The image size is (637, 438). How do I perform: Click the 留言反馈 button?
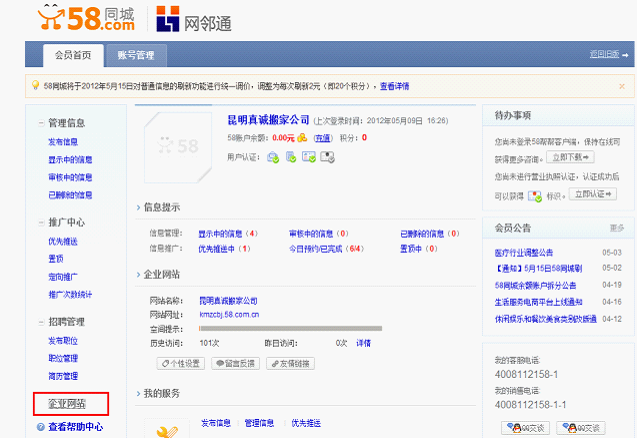click(x=234, y=363)
